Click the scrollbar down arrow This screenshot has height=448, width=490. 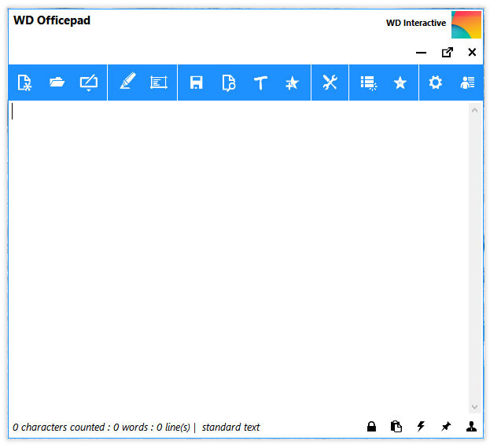[x=474, y=407]
